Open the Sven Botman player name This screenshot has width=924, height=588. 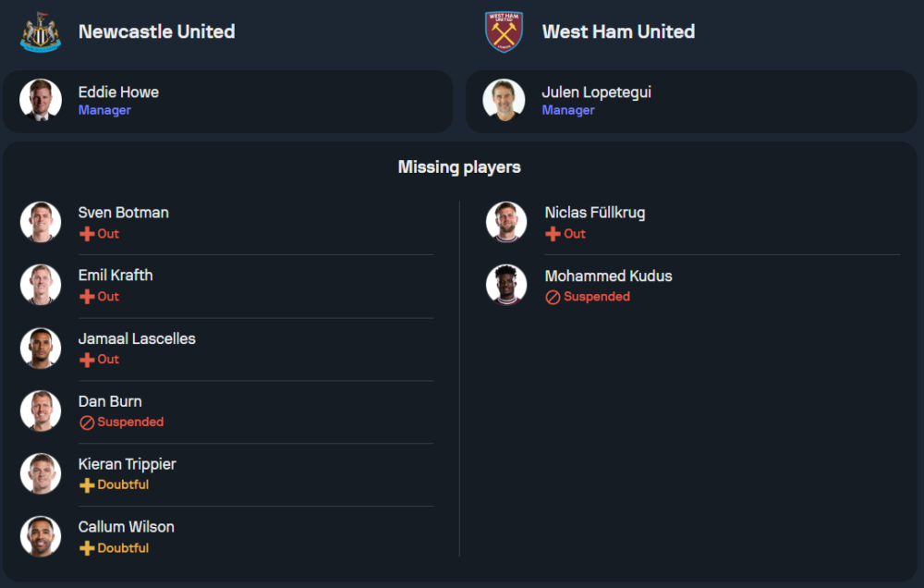pos(123,213)
